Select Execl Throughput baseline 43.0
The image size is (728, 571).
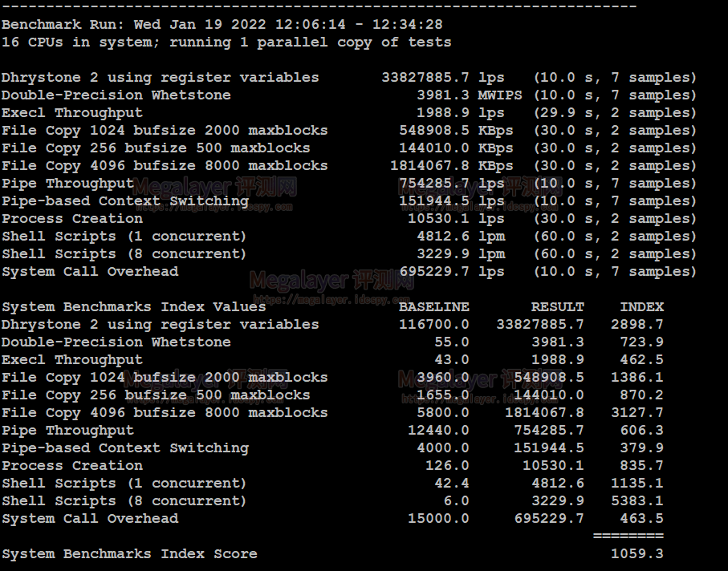pos(452,359)
